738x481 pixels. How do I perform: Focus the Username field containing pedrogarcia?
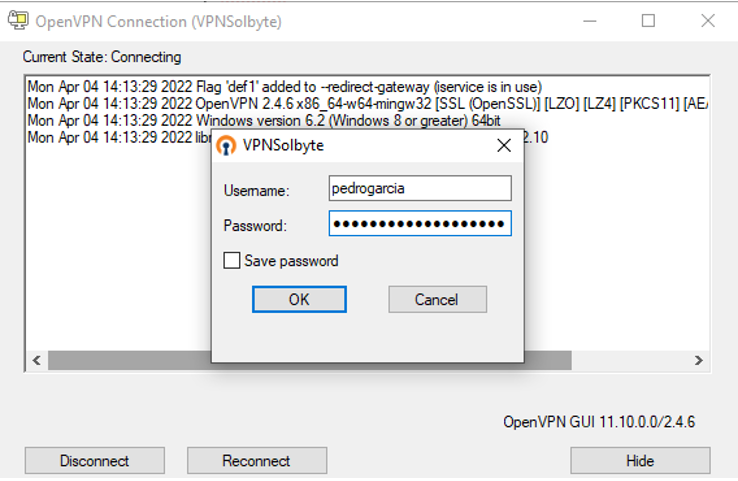tap(420, 188)
